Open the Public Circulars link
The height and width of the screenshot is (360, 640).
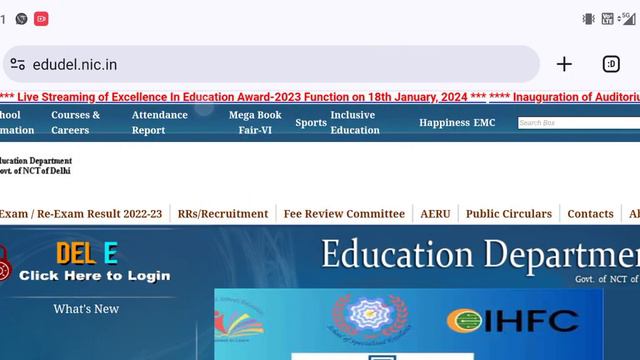[x=509, y=213]
